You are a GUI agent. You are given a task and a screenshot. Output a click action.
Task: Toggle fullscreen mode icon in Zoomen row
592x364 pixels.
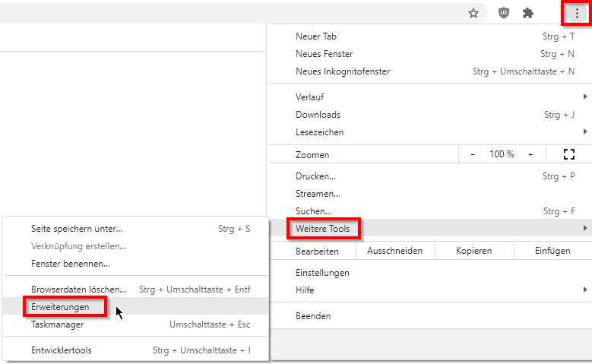pos(568,154)
